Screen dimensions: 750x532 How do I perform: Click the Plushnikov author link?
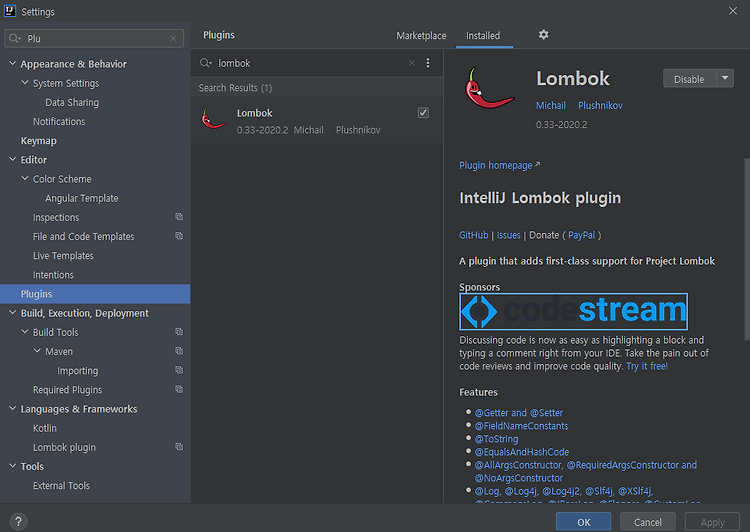coord(600,105)
